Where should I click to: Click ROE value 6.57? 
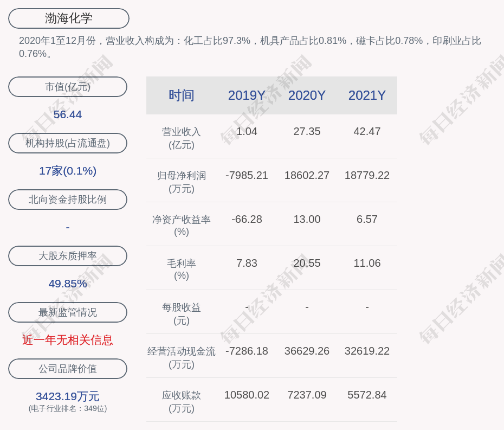(x=367, y=220)
